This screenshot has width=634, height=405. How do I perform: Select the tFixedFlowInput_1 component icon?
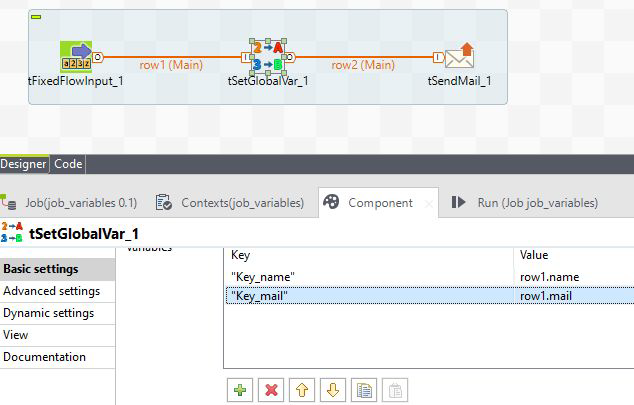click(76, 57)
